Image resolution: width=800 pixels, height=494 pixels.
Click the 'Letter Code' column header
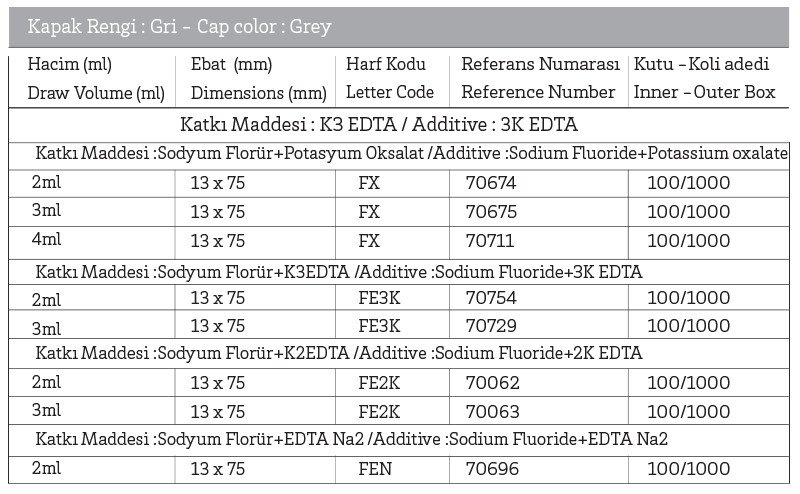click(390, 92)
